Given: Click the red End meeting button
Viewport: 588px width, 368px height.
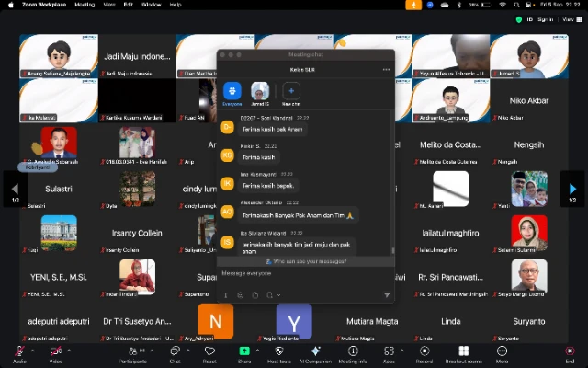Looking at the screenshot, I should [x=570, y=351].
